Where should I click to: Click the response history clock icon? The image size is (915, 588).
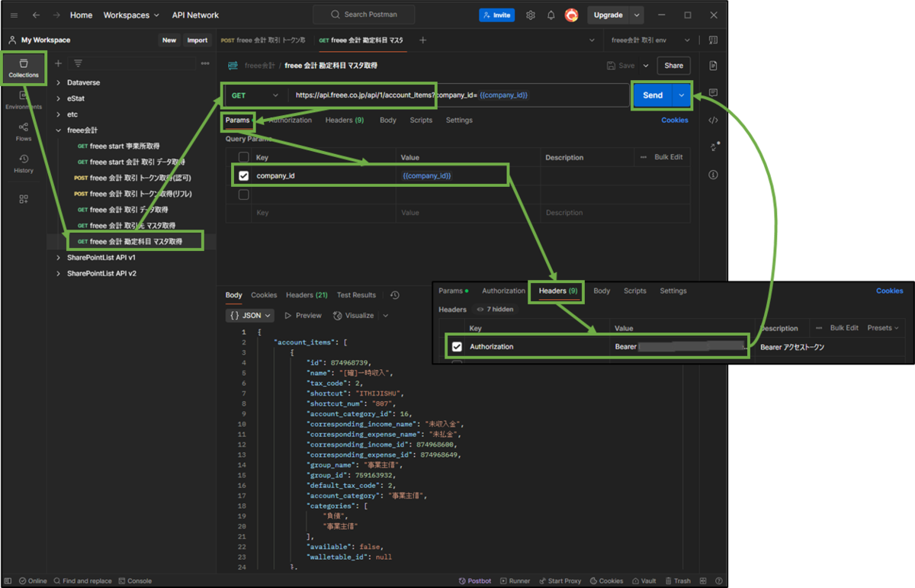[x=394, y=295]
